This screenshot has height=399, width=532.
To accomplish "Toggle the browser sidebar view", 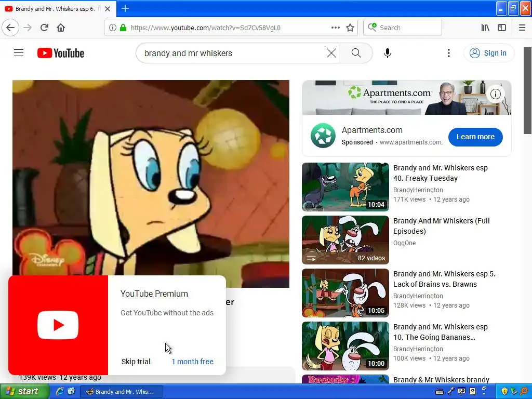I will (502, 28).
